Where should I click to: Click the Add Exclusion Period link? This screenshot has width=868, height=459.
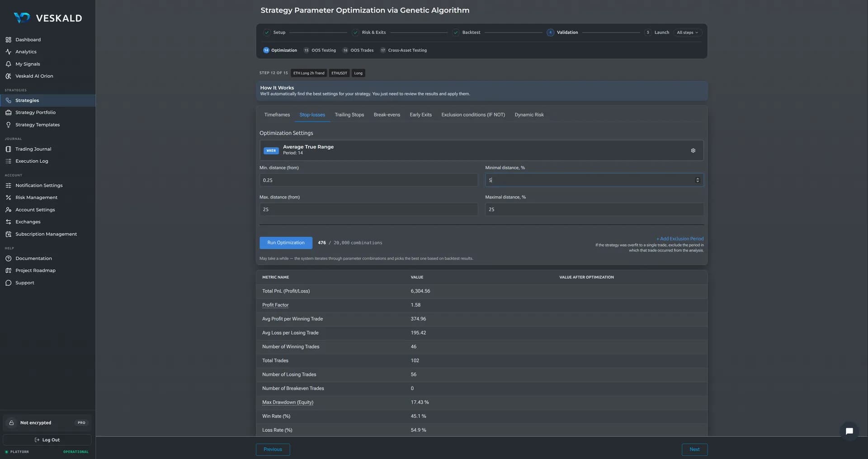tap(680, 239)
